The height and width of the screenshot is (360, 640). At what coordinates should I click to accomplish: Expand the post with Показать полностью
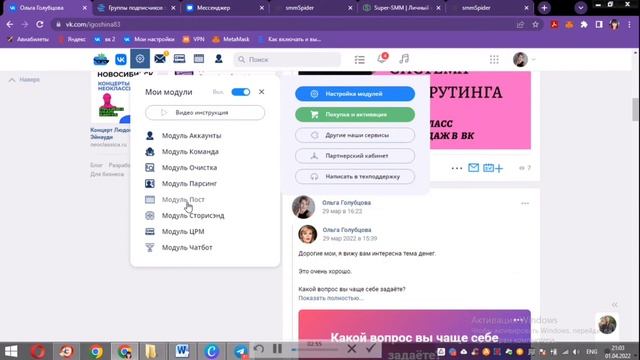click(x=331, y=298)
